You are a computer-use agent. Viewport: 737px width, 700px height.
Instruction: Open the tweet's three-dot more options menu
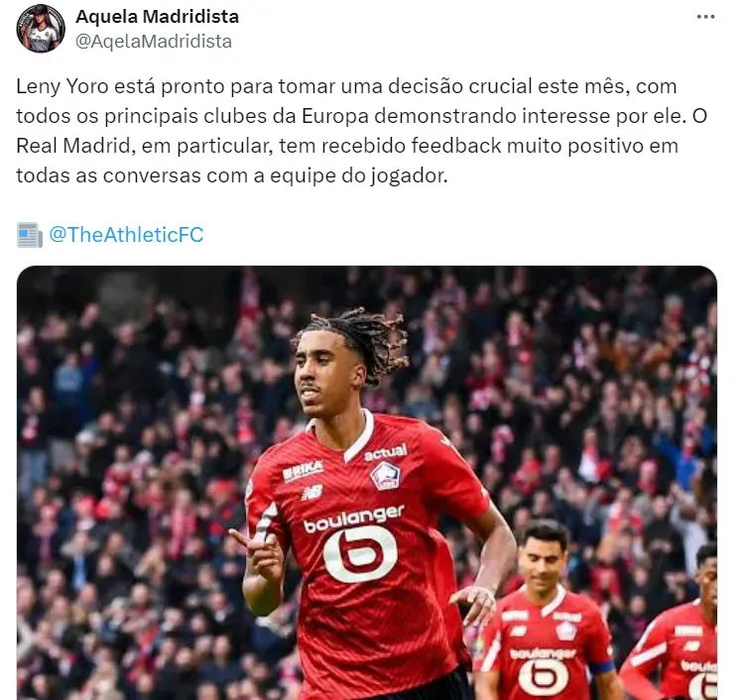(705, 18)
